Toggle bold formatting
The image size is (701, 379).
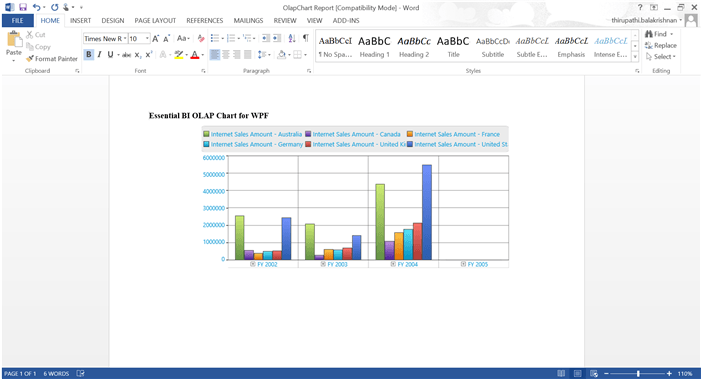click(x=89, y=55)
